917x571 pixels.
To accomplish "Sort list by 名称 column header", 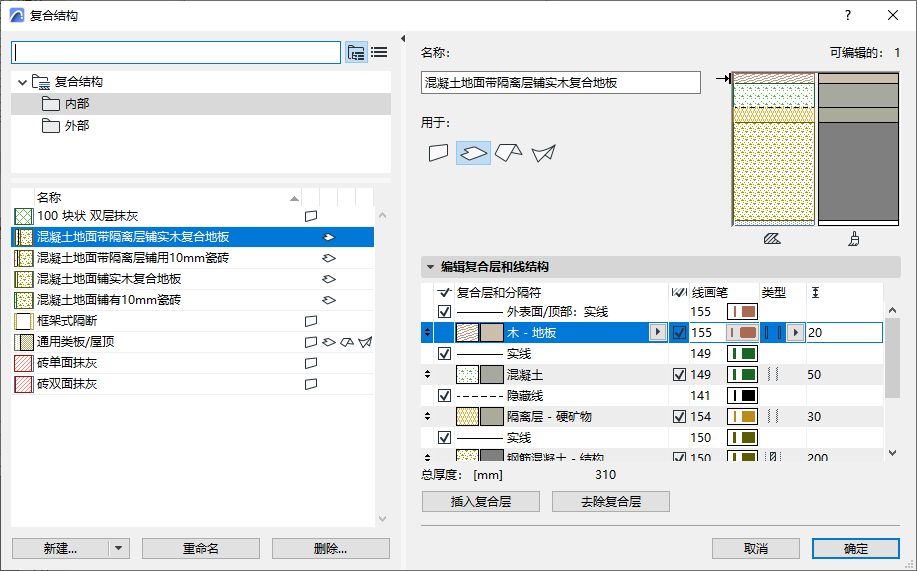I will click(168, 198).
